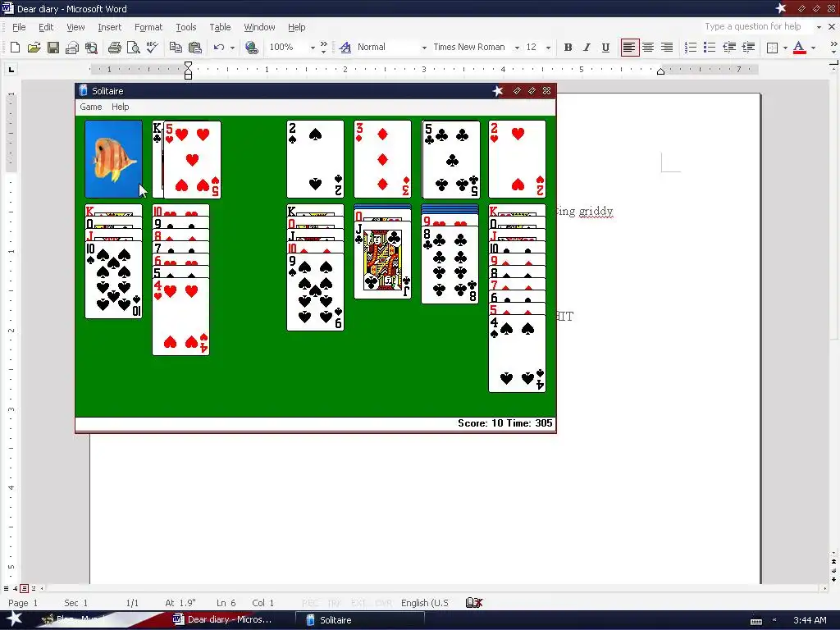This screenshot has width=840, height=630.
Task: Click the tab stop selector at ruler corner
Action: [11, 69]
